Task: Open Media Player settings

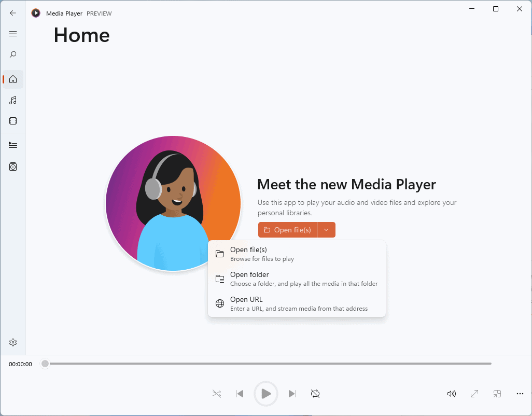Action: click(13, 342)
